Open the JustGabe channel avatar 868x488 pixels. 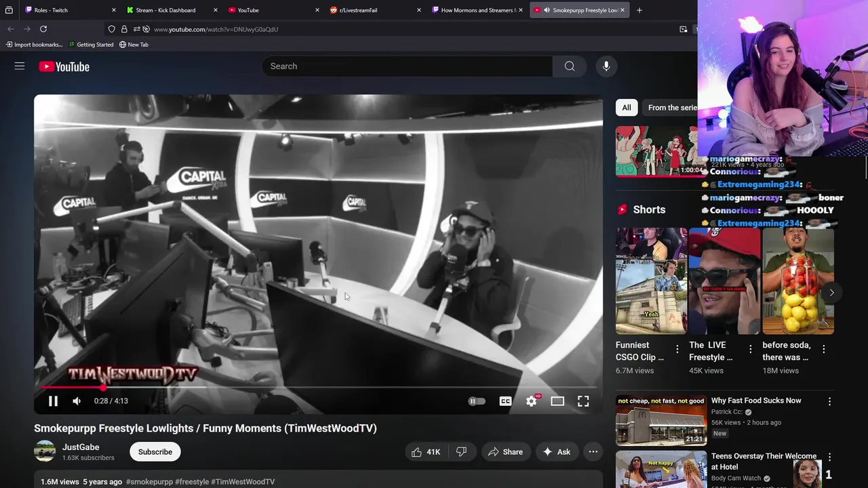tap(45, 451)
